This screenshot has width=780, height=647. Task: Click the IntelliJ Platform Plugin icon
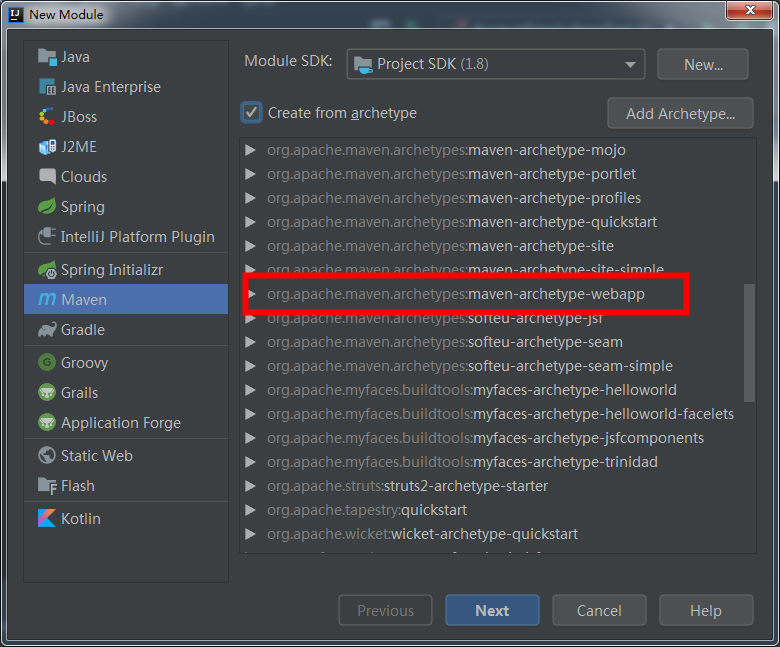pyautogui.click(x=47, y=236)
